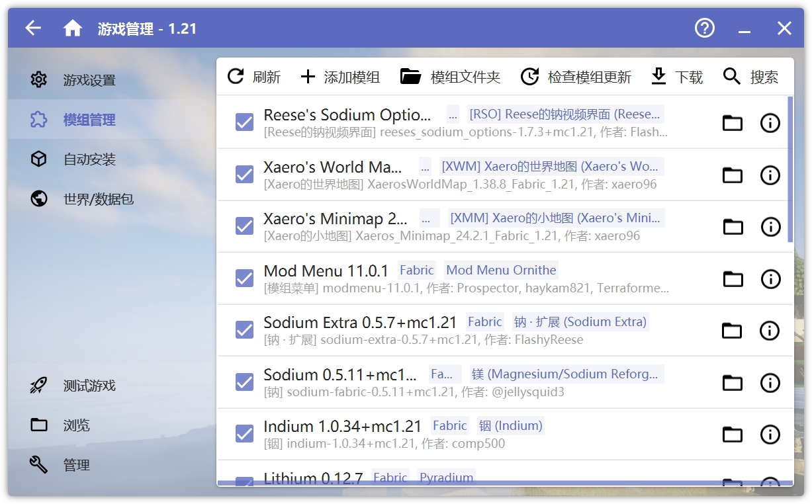Click the 管理 wrench icon
Viewport: 812px width, 504px height.
[39, 465]
